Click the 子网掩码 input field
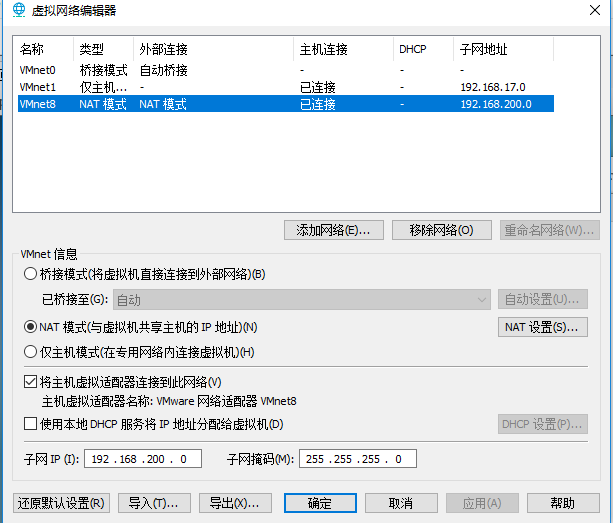The height and width of the screenshot is (523, 613). click(358, 459)
